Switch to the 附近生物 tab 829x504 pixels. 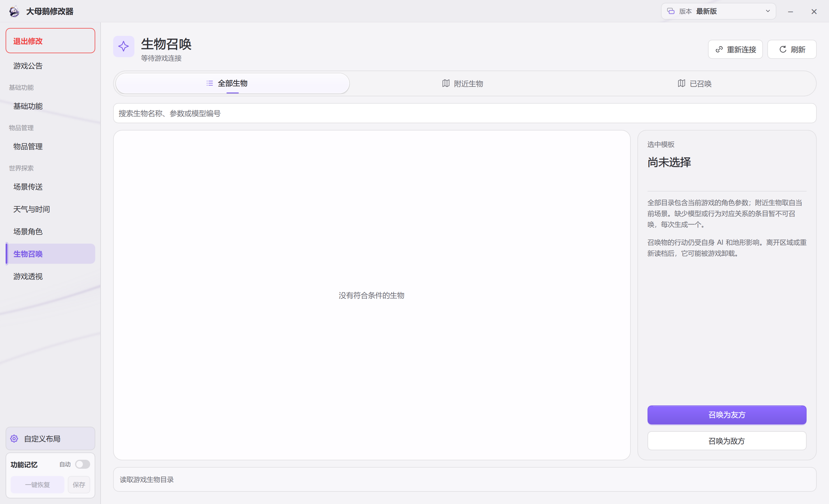point(463,83)
